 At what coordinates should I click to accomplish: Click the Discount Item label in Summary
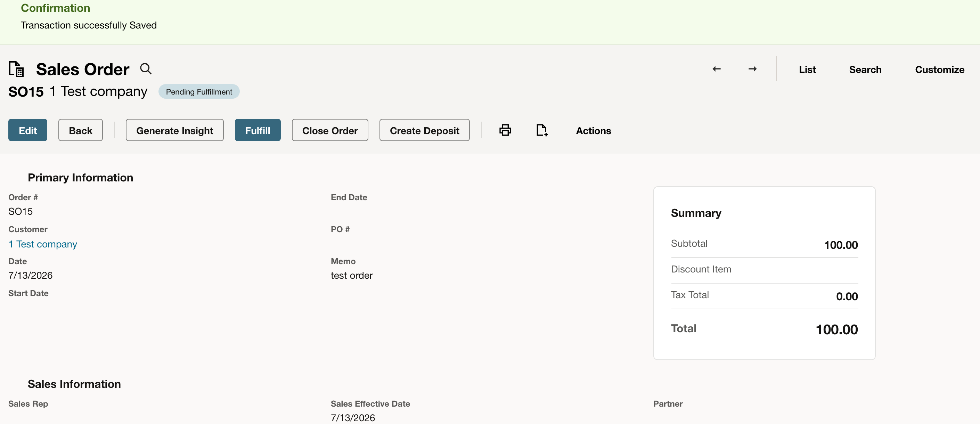[x=701, y=269]
